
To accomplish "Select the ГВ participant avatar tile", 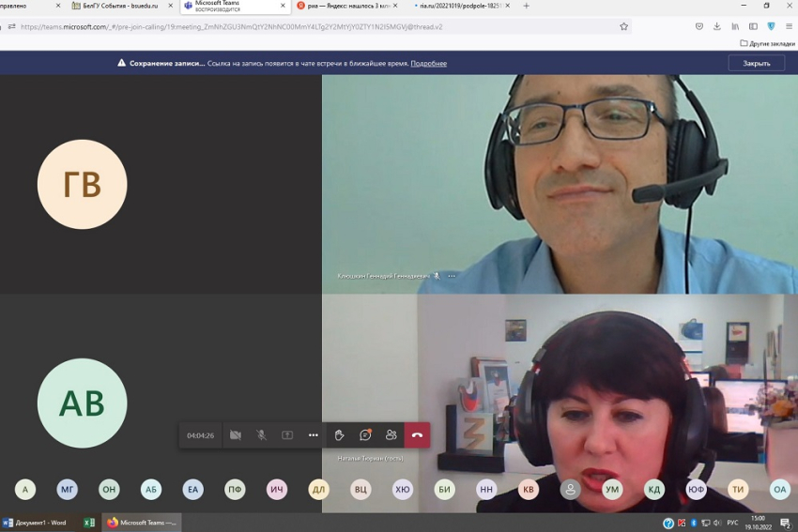I will pos(82,185).
